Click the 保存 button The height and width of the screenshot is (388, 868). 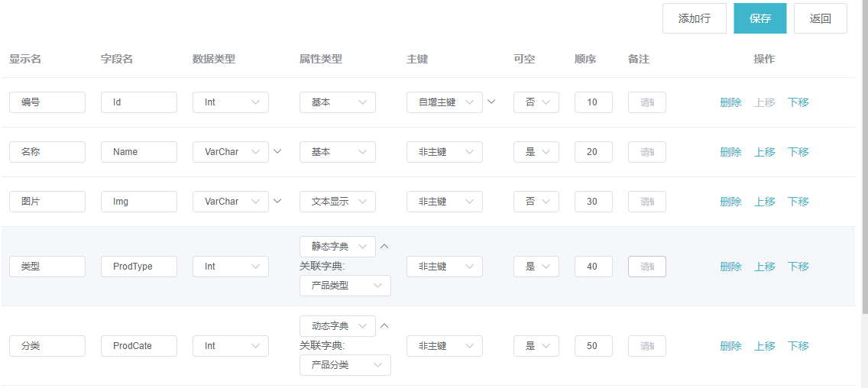tap(760, 18)
